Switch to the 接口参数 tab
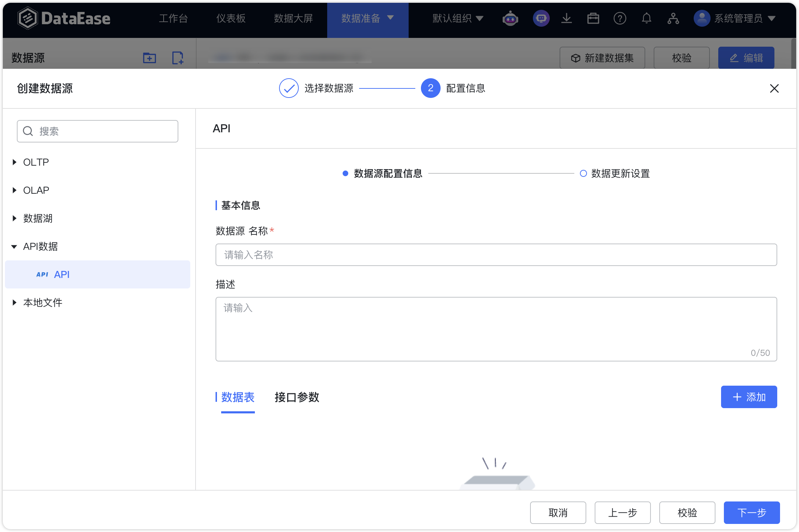The height and width of the screenshot is (532, 799). pyautogui.click(x=297, y=398)
